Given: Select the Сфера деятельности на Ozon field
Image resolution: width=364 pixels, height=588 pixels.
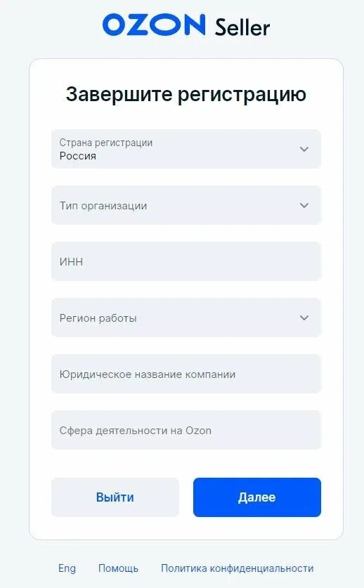Looking at the screenshot, I should (186, 430).
